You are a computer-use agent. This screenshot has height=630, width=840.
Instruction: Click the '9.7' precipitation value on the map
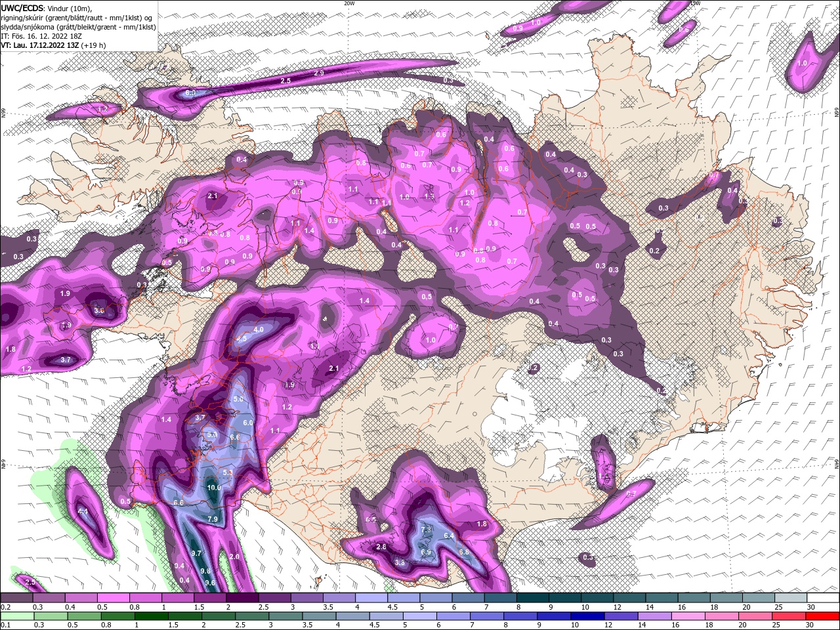coord(196,554)
